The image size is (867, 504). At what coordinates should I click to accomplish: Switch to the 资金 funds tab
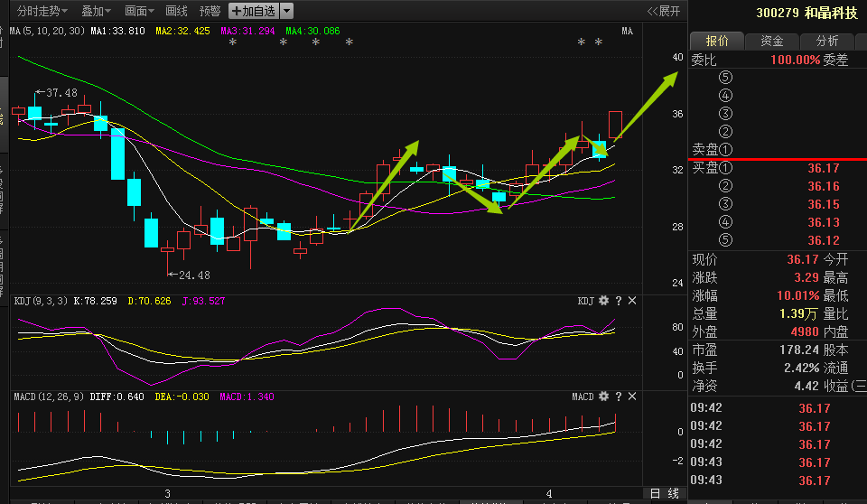pos(772,41)
